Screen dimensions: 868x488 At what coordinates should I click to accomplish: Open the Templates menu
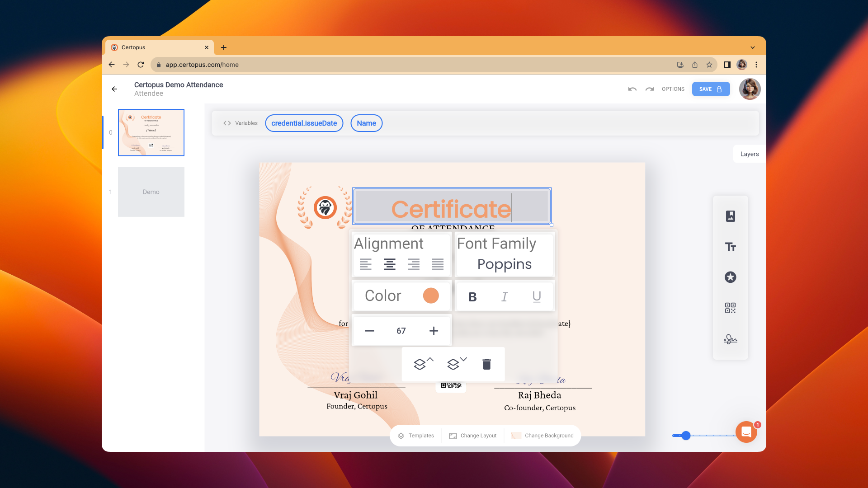point(416,436)
